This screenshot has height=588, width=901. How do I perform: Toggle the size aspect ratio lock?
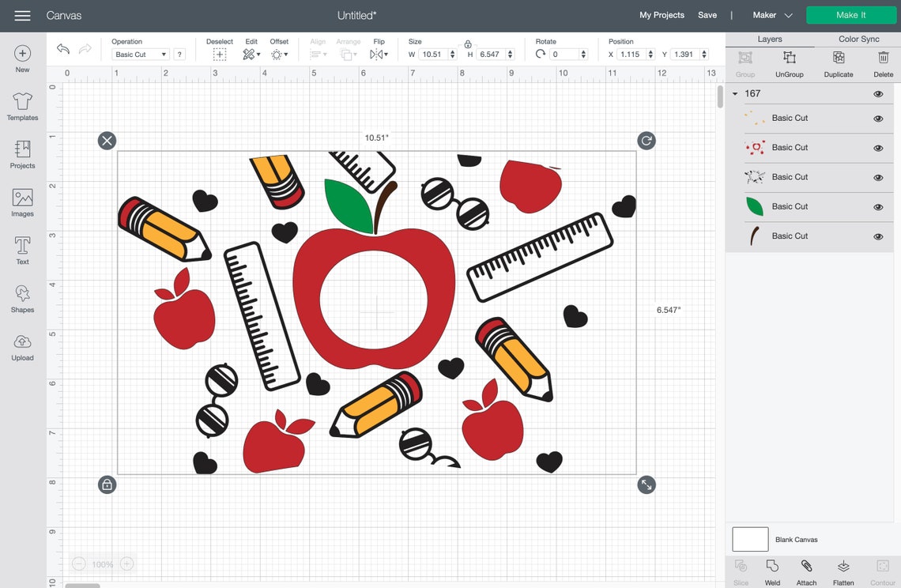[468, 44]
